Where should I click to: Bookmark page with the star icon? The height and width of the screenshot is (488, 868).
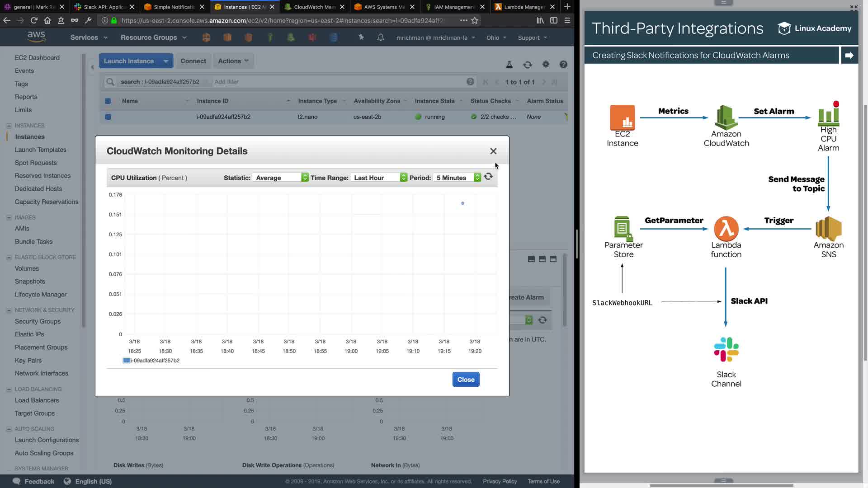pyautogui.click(x=475, y=20)
